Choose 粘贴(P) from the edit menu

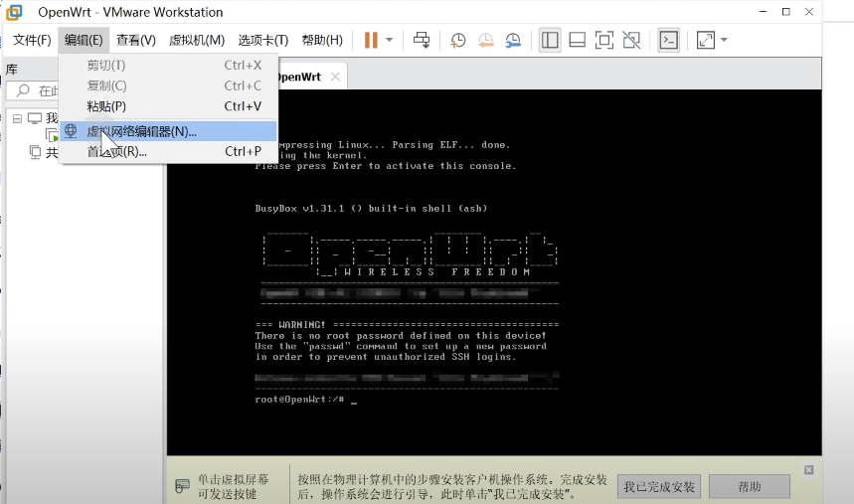coord(106,106)
